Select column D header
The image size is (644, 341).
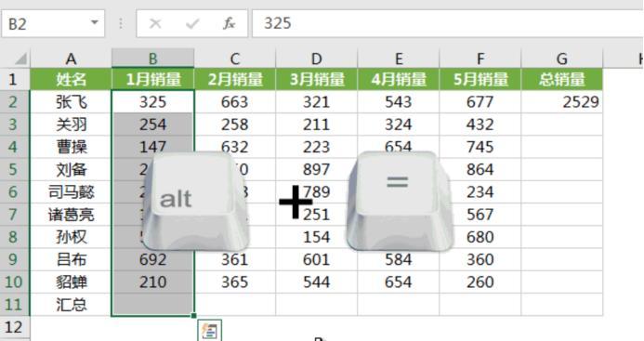click(316, 59)
